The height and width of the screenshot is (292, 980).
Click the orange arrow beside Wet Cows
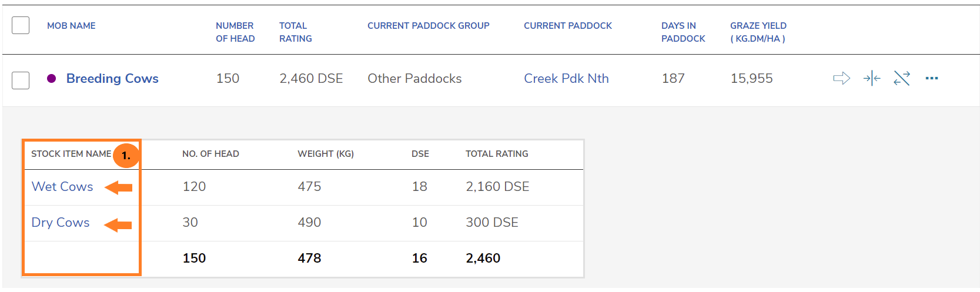tap(119, 187)
